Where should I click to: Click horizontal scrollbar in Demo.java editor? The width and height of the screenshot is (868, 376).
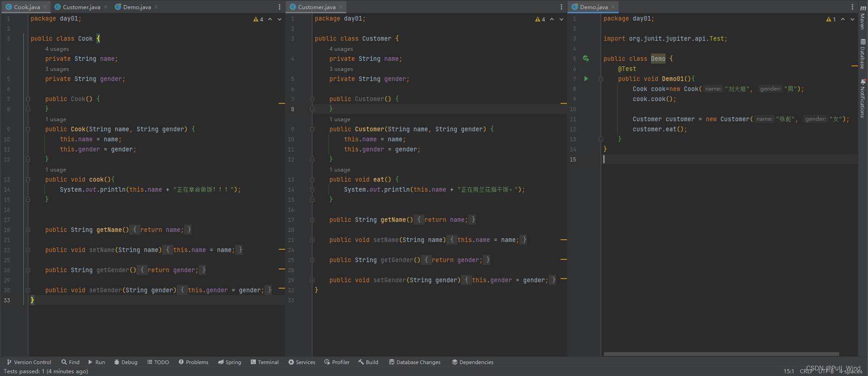pyautogui.click(x=721, y=354)
